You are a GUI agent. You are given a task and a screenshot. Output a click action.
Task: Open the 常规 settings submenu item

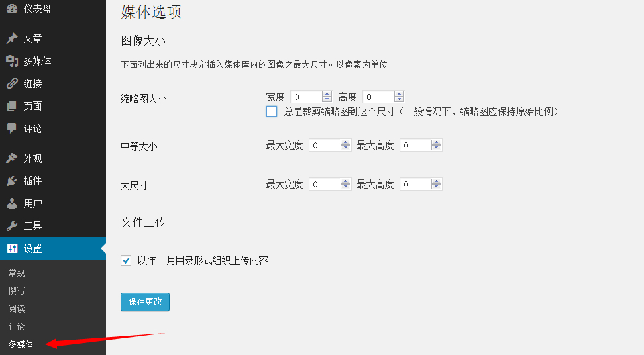pyautogui.click(x=17, y=273)
